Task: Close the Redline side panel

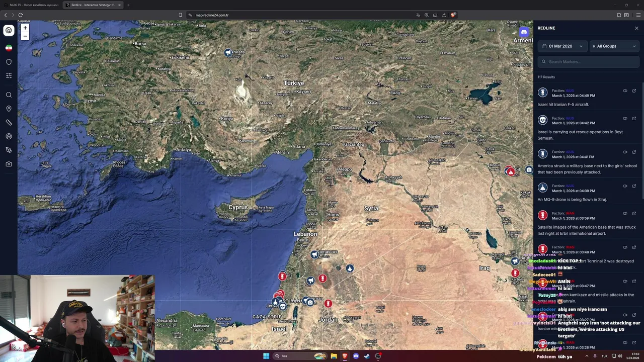Action: coord(636,28)
